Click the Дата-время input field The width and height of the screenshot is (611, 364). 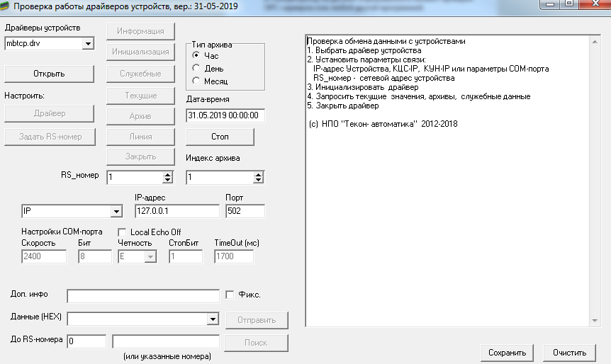tap(225, 115)
